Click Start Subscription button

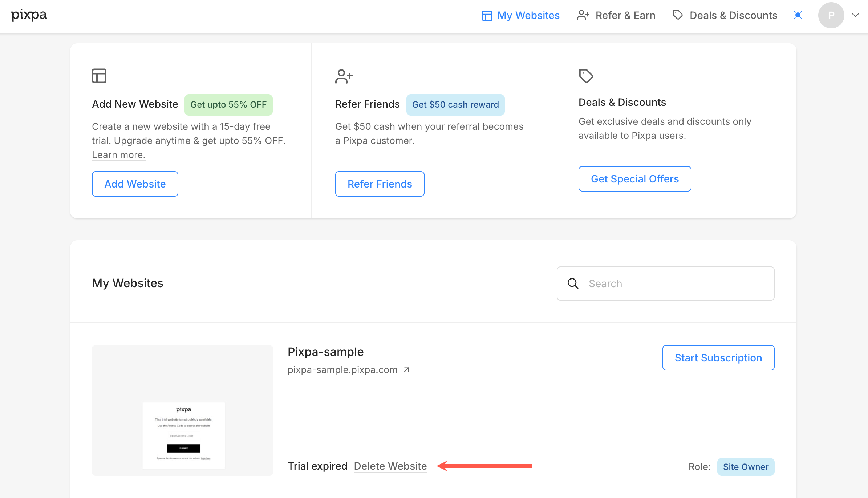coord(718,358)
